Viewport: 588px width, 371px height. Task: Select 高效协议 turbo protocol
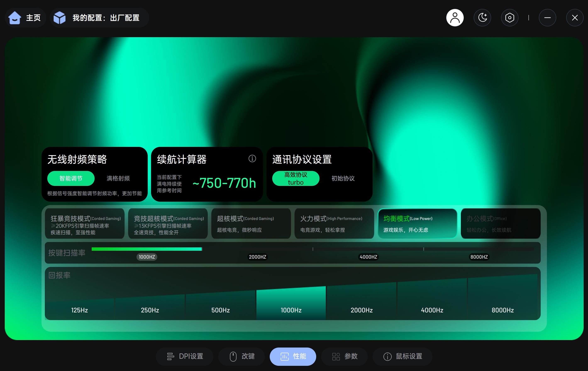point(296,178)
